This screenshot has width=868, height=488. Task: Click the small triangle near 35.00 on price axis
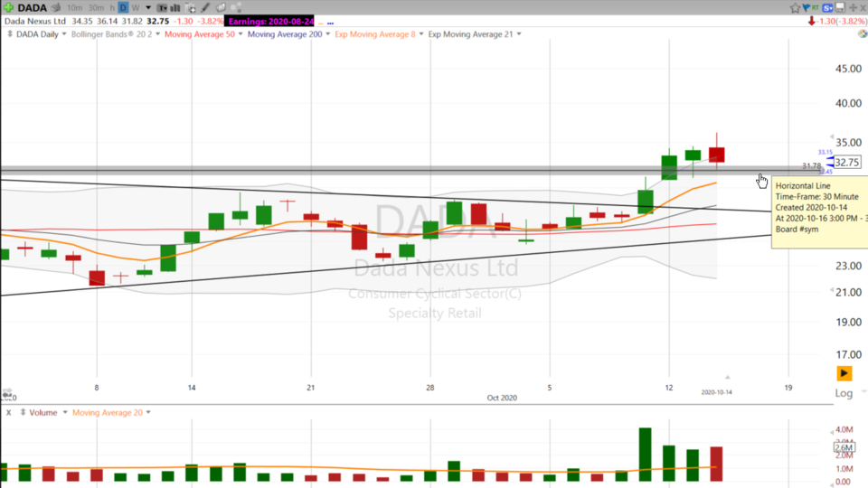(831, 136)
